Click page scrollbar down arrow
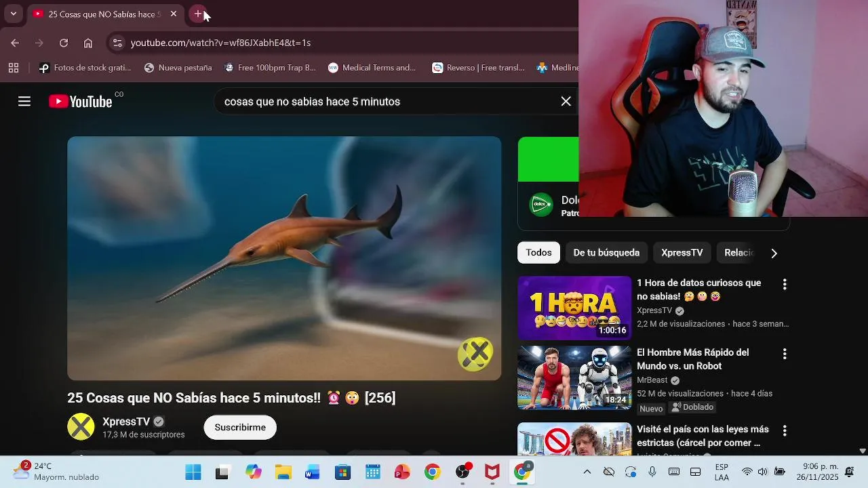The height and width of the screenshot is (488, 868). (x=863, y=451)
